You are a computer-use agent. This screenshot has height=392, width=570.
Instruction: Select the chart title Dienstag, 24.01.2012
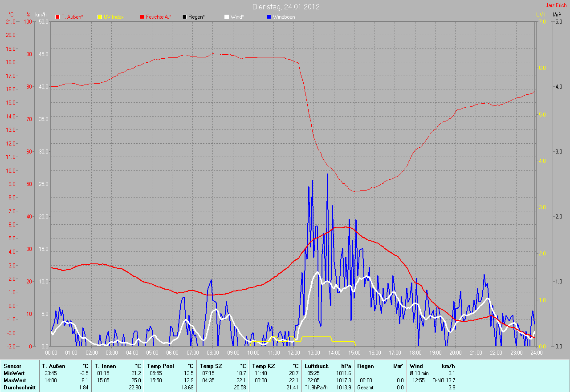pos(285,7)
